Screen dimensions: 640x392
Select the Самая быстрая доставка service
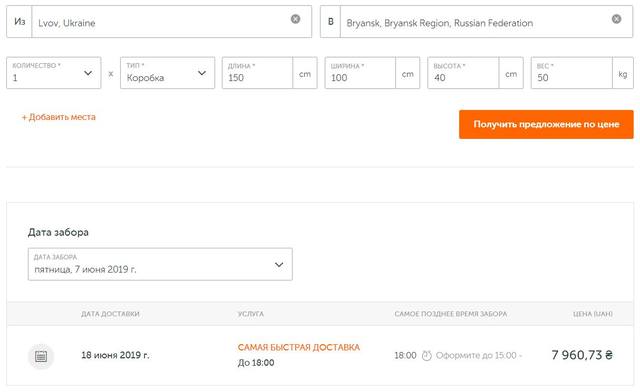[299, 347]
